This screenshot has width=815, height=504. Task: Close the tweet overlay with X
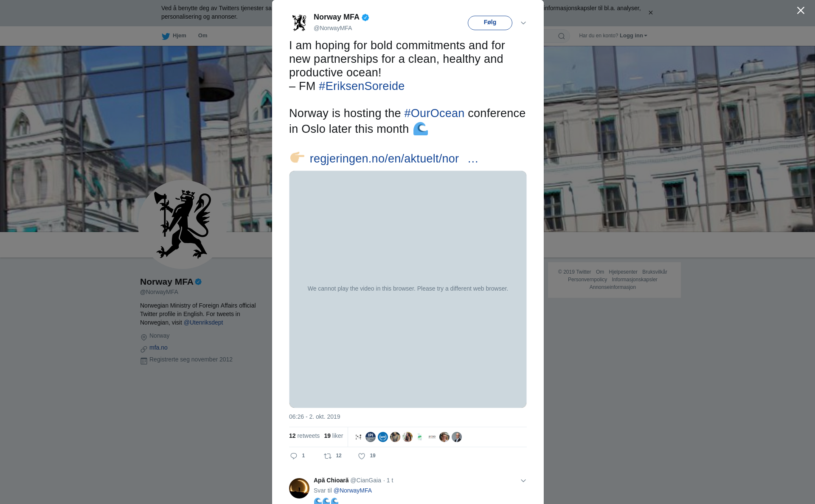tap(801, 11)
